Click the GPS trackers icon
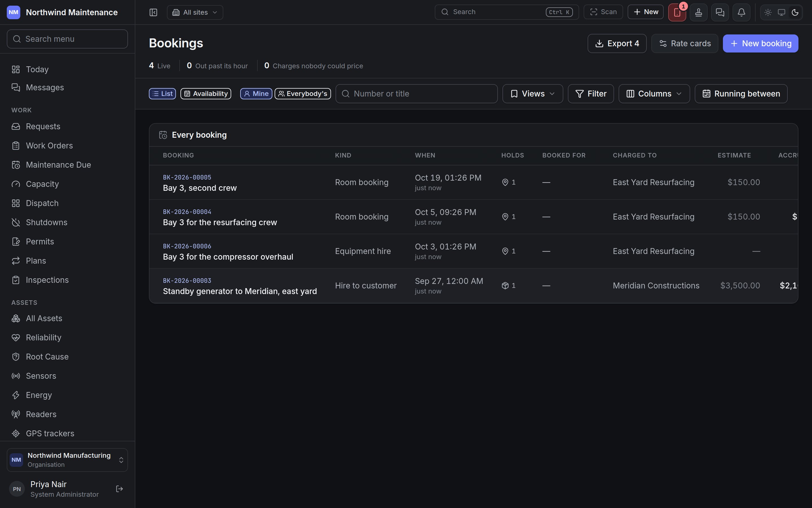The image size is (812, 508). [x=16, y=433]
